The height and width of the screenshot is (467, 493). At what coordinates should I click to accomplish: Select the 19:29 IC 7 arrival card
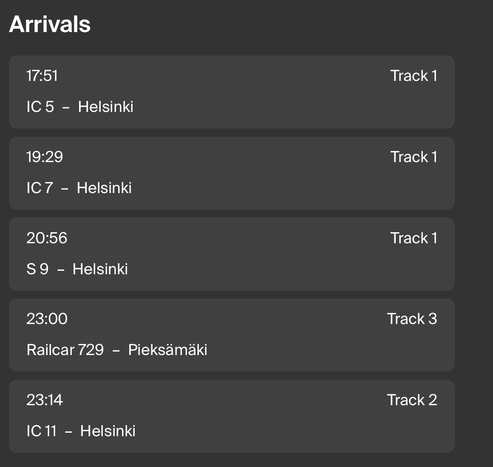click(x=232, y=173)
